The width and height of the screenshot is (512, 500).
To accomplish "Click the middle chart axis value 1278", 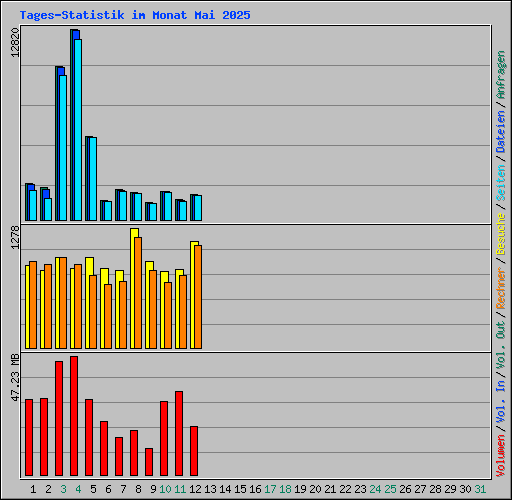I will click(15, 238).
